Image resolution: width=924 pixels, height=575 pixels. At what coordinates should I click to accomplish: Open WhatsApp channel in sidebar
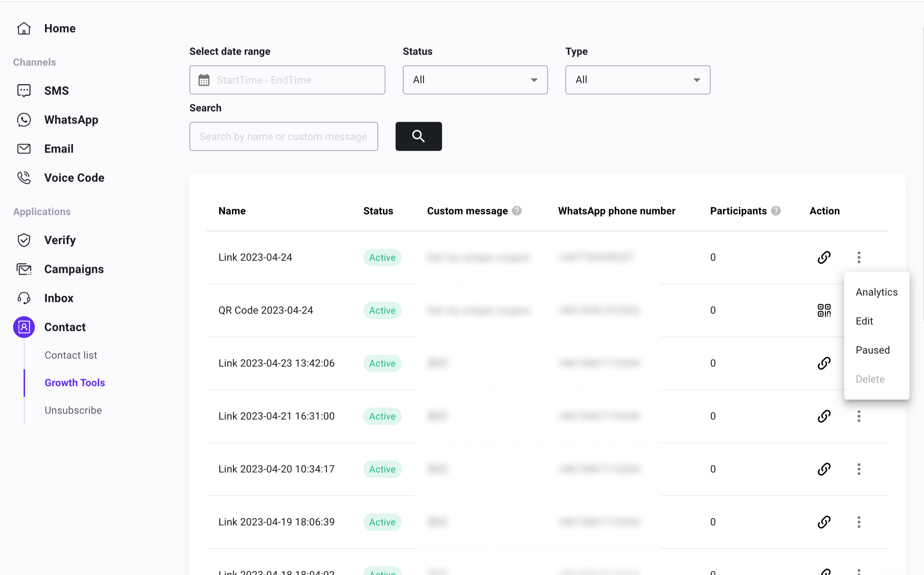(x=71, y=120)
